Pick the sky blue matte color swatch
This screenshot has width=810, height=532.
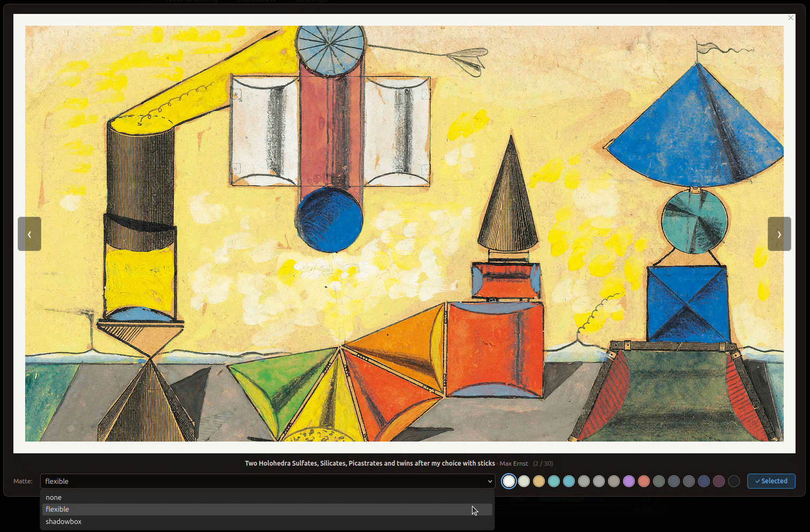pos(569,481)
